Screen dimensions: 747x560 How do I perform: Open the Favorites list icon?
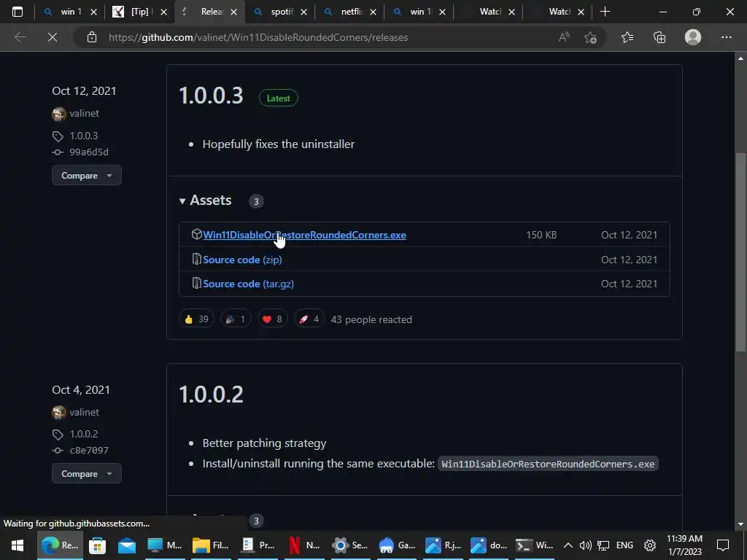[627, 37]
